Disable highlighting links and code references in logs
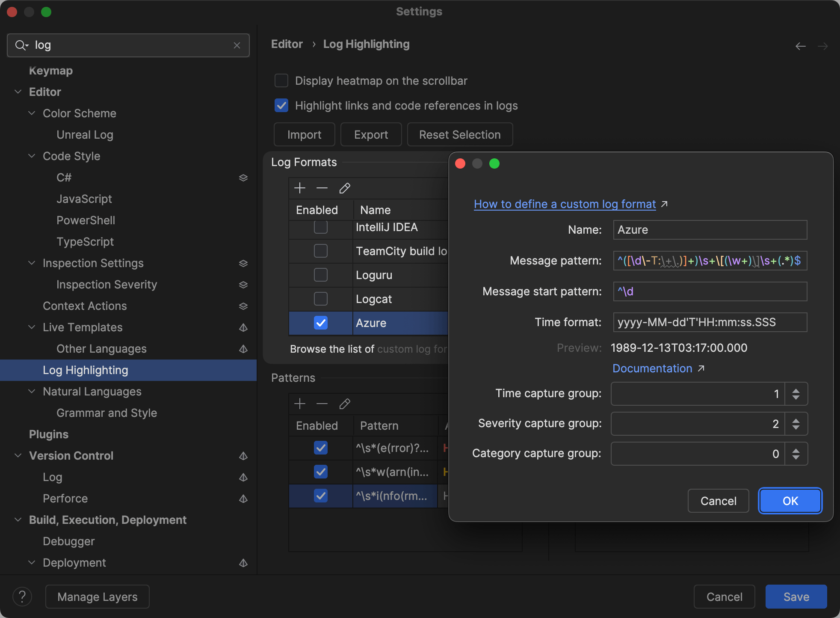 tap(281, 105)
